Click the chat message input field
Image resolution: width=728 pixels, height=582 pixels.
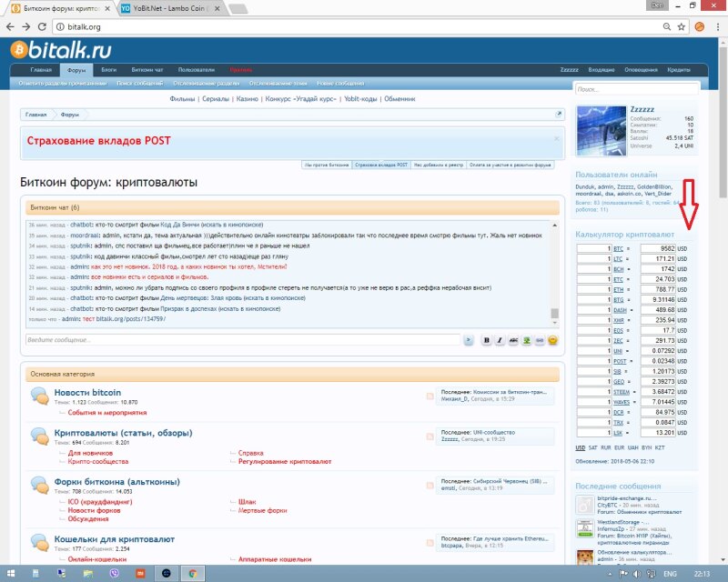241,339
